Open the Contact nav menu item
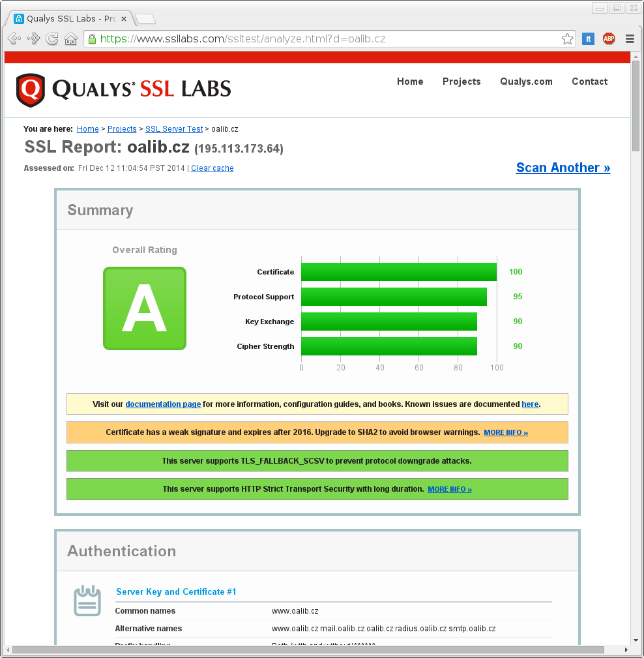 point(589,82)
